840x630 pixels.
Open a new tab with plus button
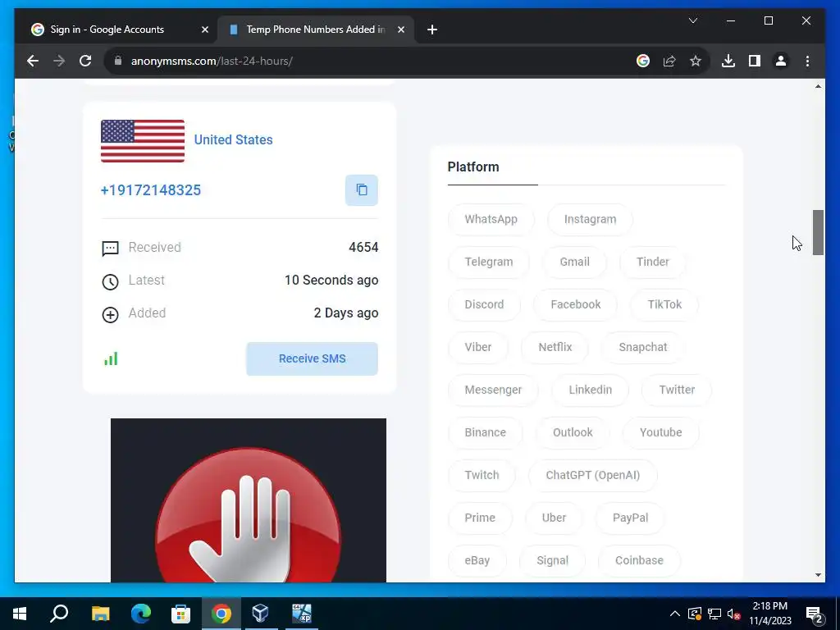pyautogui.click(x=432, y=30)
